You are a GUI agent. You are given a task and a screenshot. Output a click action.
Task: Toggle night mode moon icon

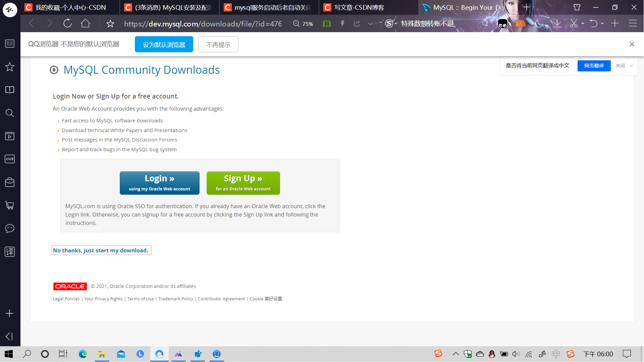(539, 23)
